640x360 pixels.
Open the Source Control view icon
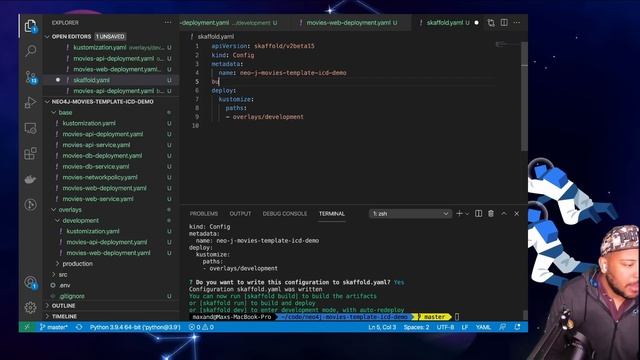click(x=31, y=77)
